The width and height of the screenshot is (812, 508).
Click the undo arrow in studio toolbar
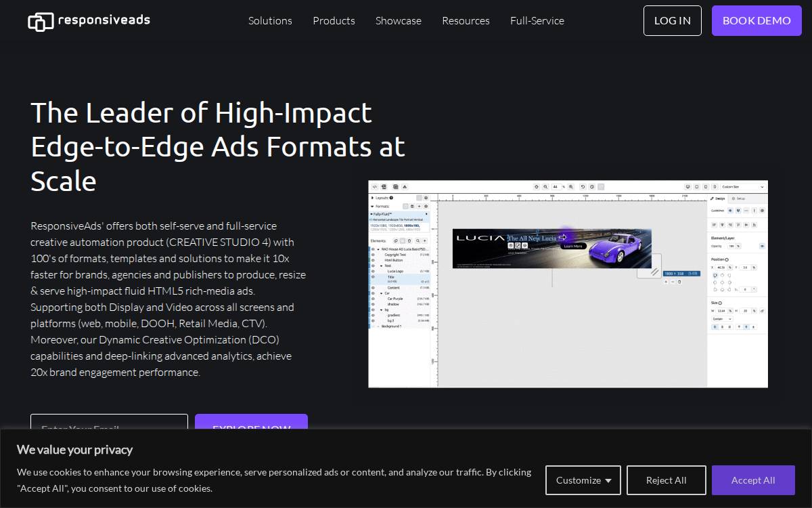(x=583, y=186)
